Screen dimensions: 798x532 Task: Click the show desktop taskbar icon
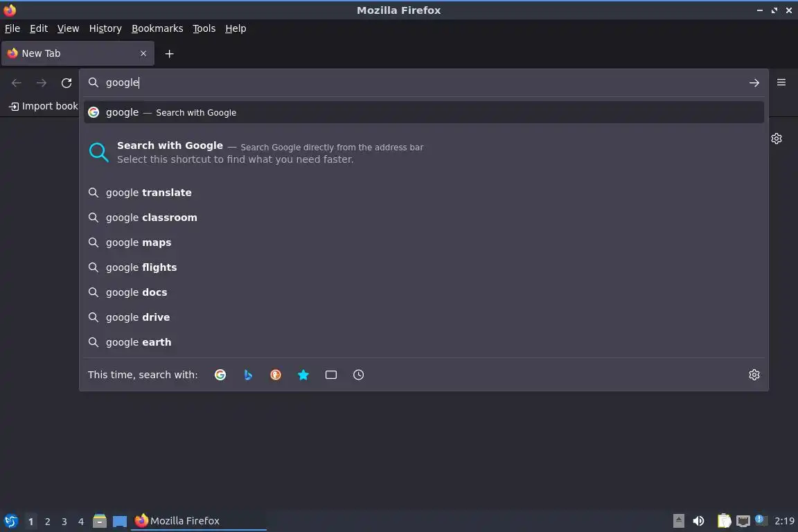[x=120, y=521]
